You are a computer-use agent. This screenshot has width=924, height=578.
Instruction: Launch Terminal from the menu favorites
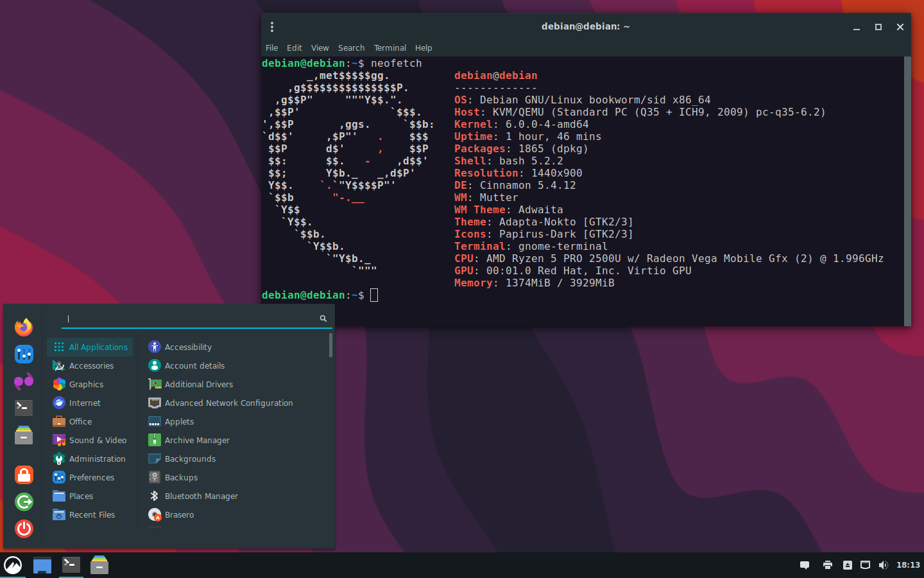coord(24,408)
